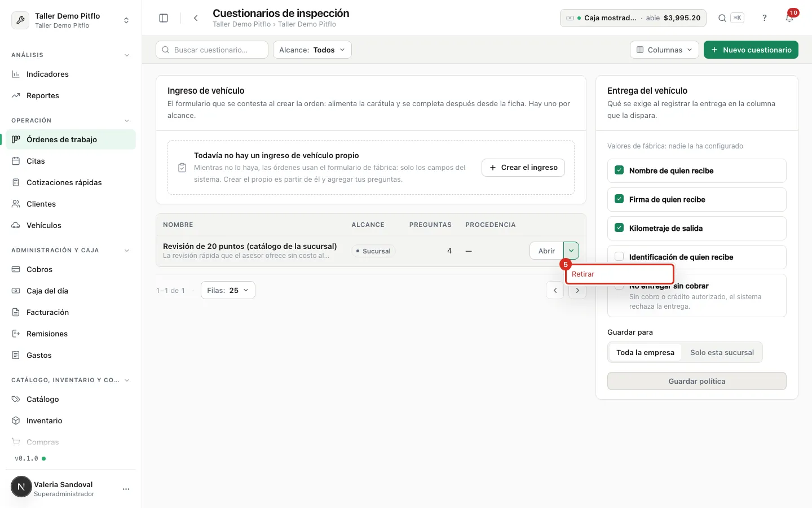Uncheck Nombre de quien recibe
The width and height of the screenshot is (812, 508).
619,170
